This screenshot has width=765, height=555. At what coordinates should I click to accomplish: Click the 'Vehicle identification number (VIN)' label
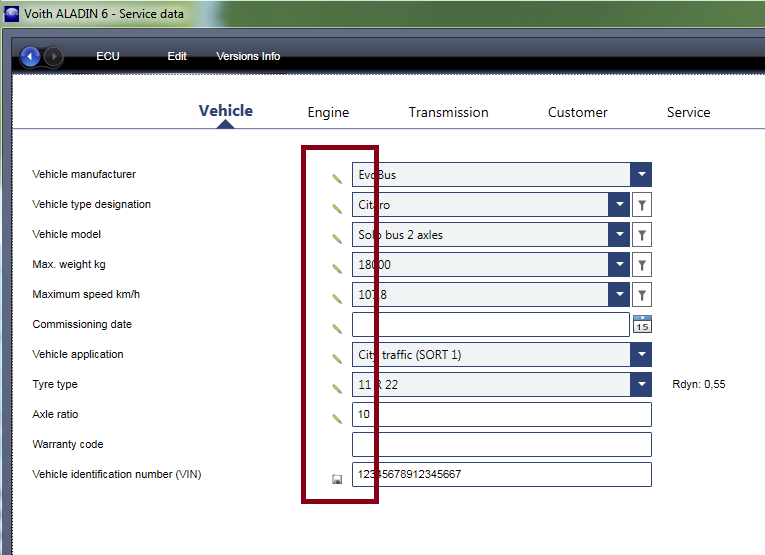[117, 474]
